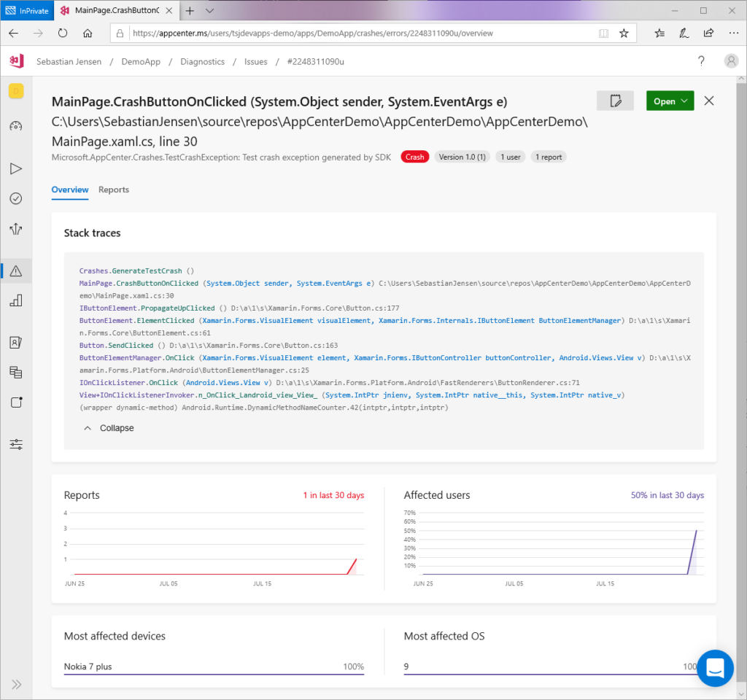
Task: Expand the left sidebar with the double-chevron
Action: [x=16, y=684]
